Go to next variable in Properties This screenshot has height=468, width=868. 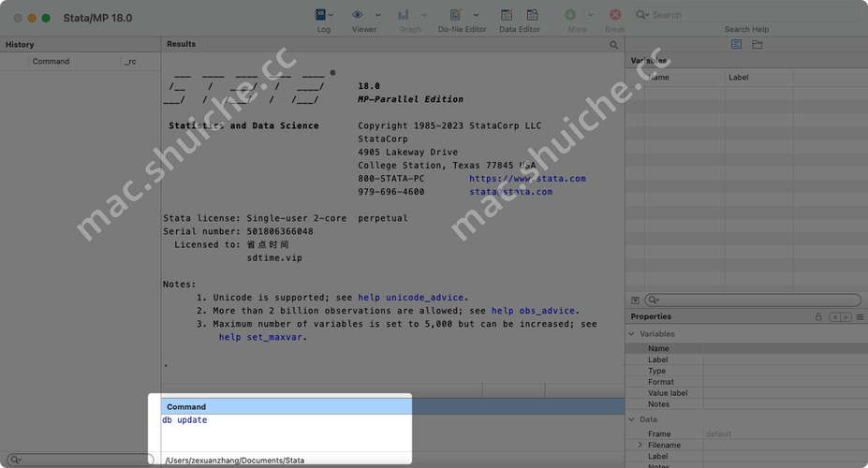click(846, 317)
